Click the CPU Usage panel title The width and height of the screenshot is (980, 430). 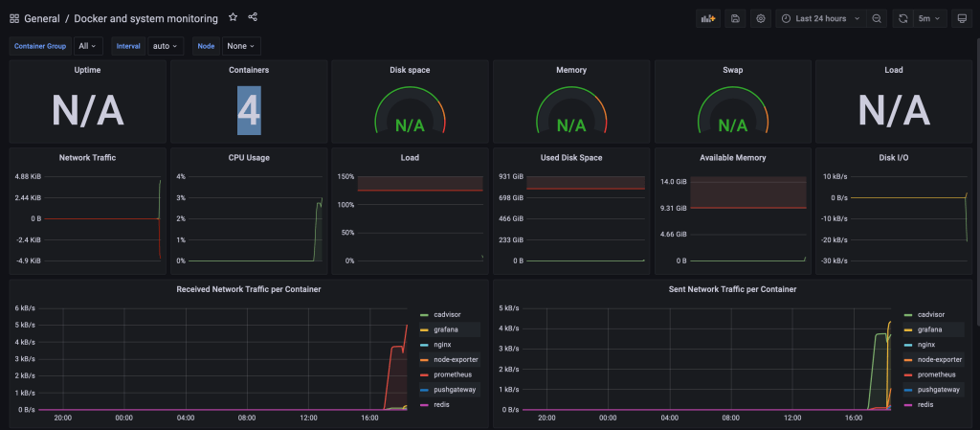point(248,157)
